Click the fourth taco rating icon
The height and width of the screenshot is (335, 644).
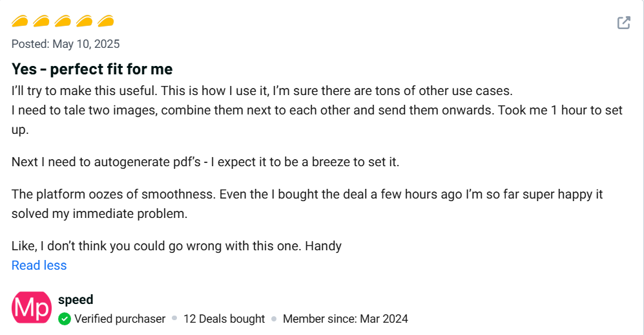tap(84, 21)
